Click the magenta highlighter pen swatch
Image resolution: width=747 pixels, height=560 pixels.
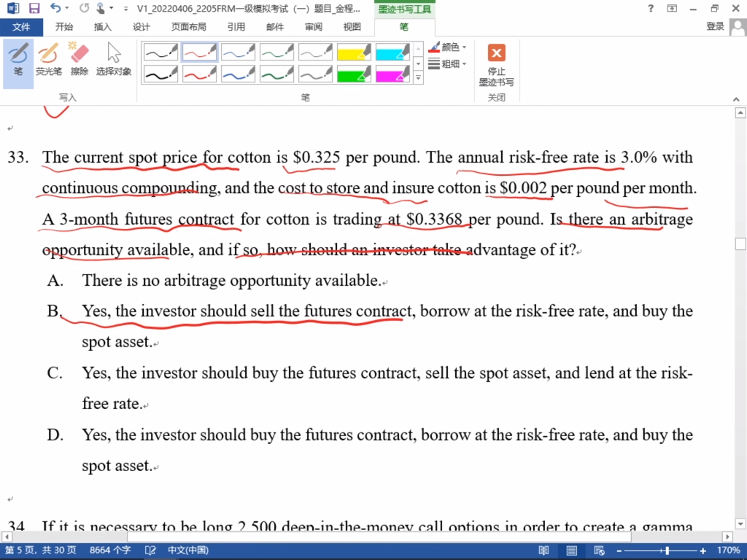coord(392,74)
